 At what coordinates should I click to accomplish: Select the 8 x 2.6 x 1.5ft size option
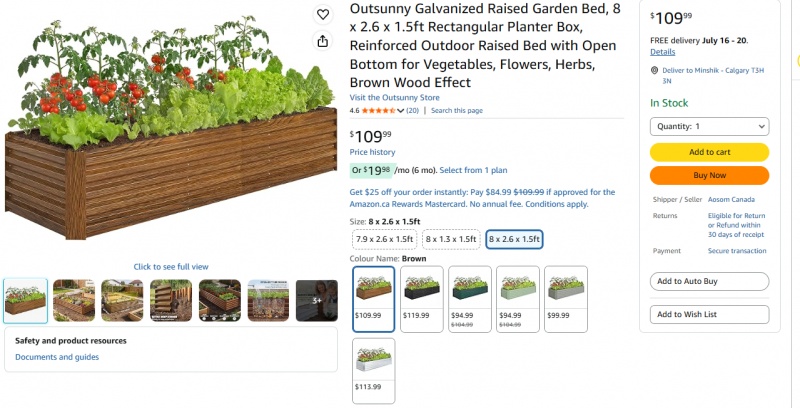[514, 239]
